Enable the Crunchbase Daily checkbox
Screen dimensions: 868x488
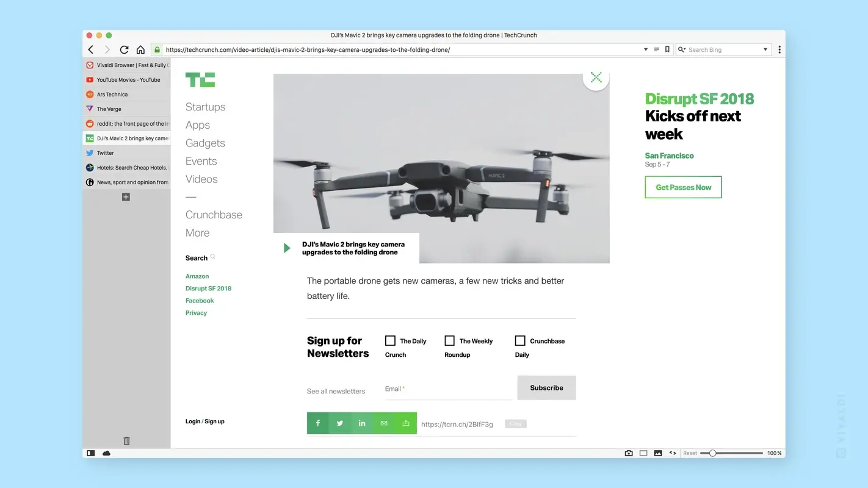[520, 340]
